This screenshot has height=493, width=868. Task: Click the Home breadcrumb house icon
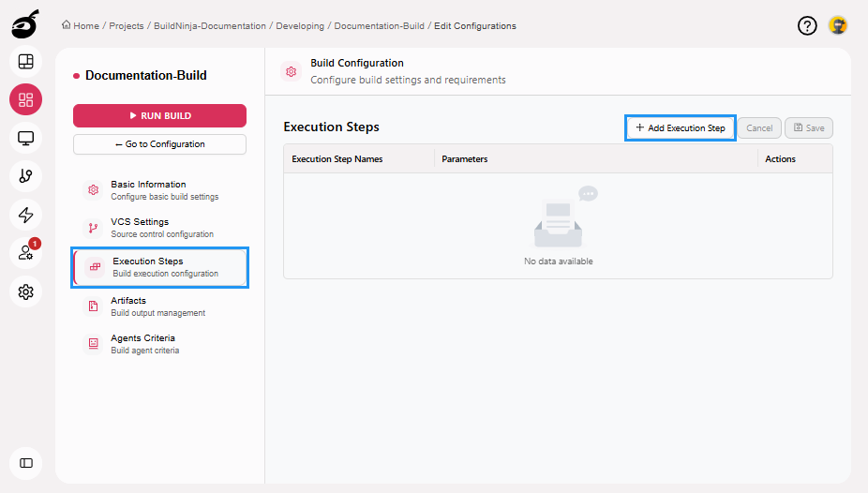67,25
